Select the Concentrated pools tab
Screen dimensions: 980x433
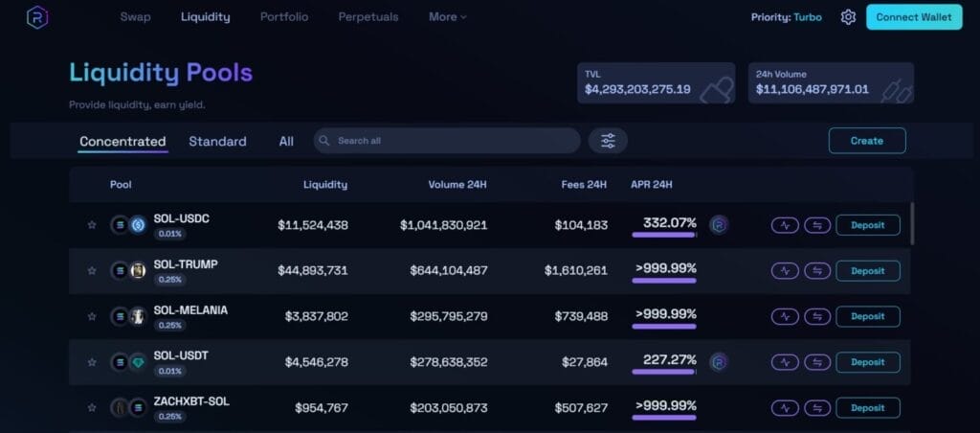tap(122, 142)
